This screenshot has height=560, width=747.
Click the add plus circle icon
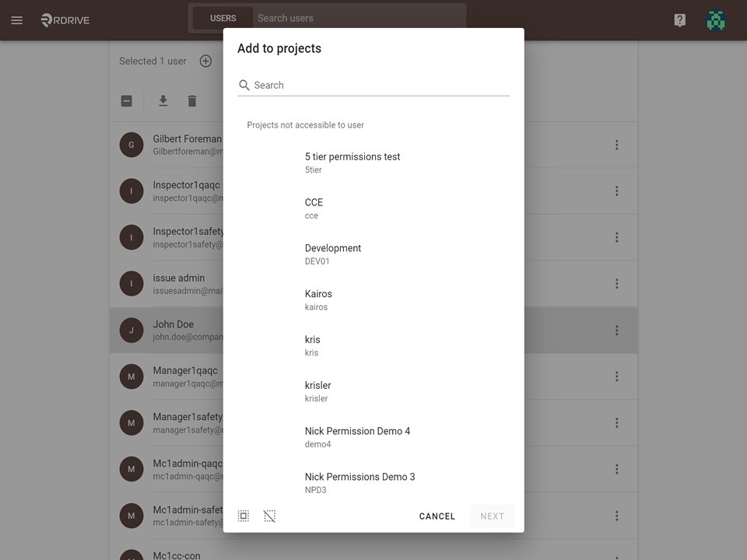[205, 61]
